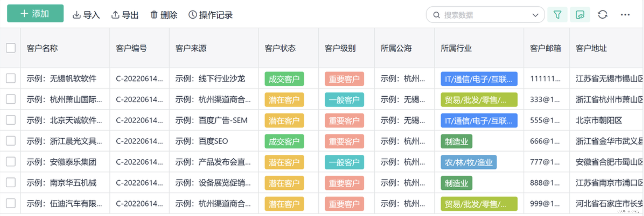Click 潜在客户 tag in 安徽泰乐集团 row
This screenshot has height=216, width=644.
(x=284, y=162)
